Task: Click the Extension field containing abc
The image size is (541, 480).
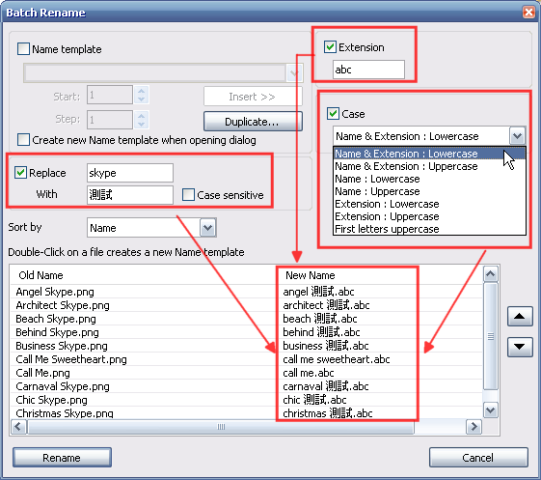Action: click(368, 69)
